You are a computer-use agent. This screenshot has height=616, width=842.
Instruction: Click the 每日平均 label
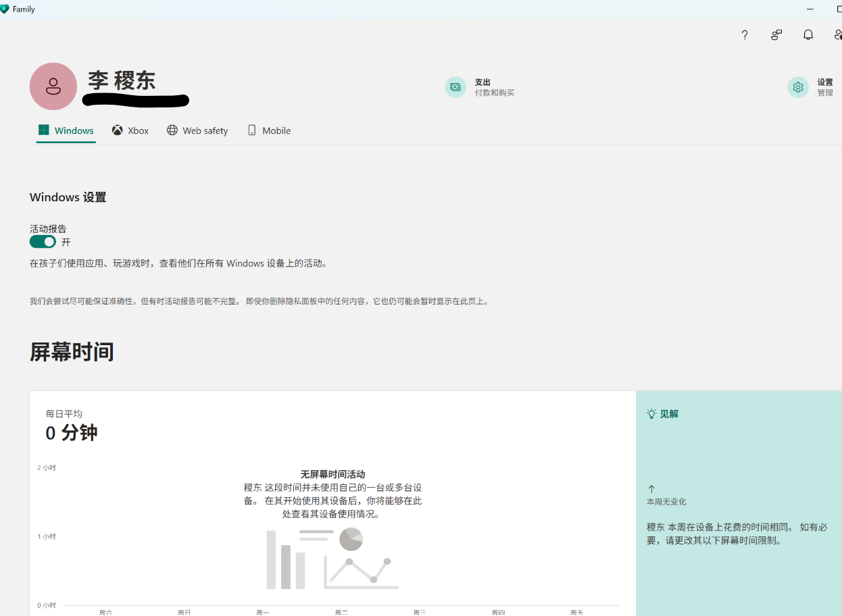tap(64, 413)
